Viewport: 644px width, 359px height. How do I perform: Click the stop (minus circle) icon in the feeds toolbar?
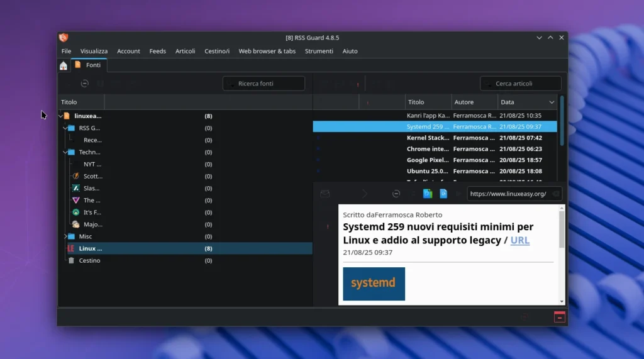pyautogui.click(x=85, y=84)
